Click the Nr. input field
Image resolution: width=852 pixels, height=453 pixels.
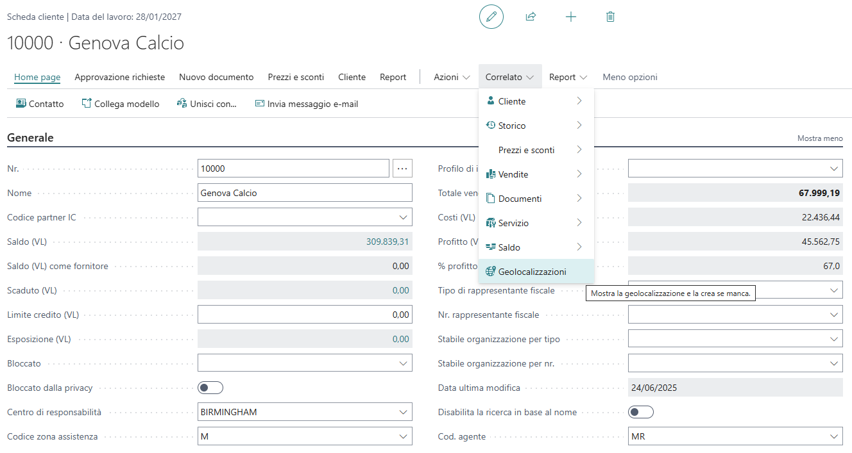pos(293,168)
